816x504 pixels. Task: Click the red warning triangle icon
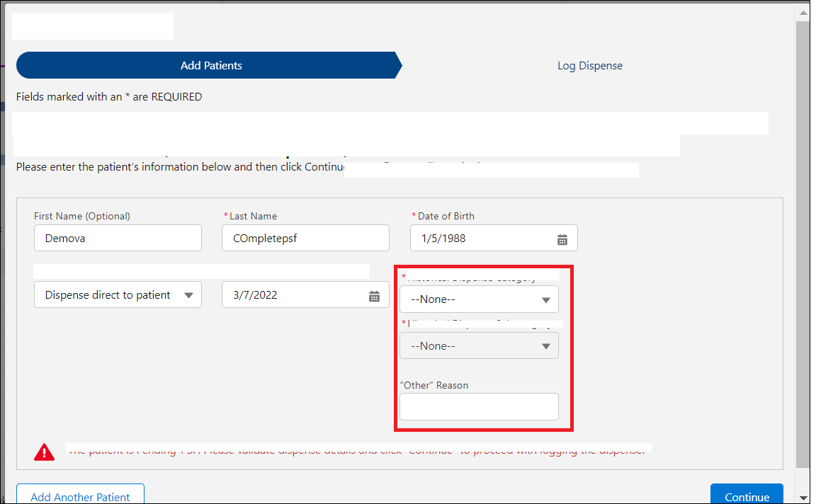44,452
